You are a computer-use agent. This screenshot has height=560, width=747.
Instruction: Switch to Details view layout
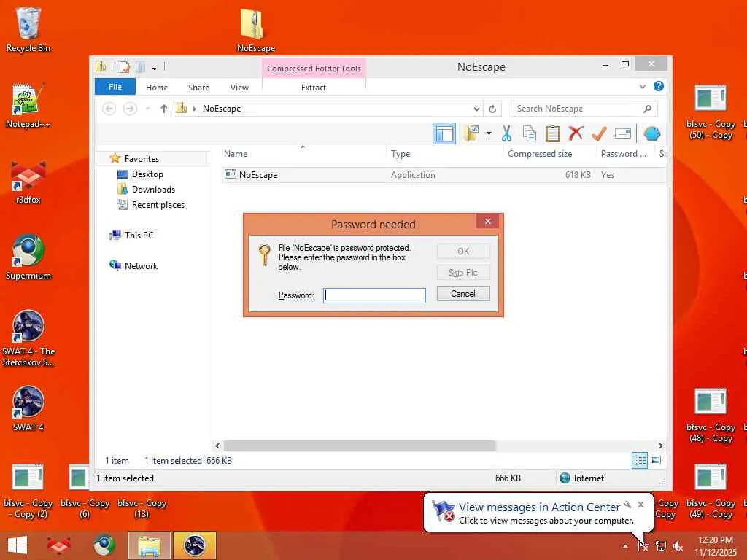tap(640, 461)
